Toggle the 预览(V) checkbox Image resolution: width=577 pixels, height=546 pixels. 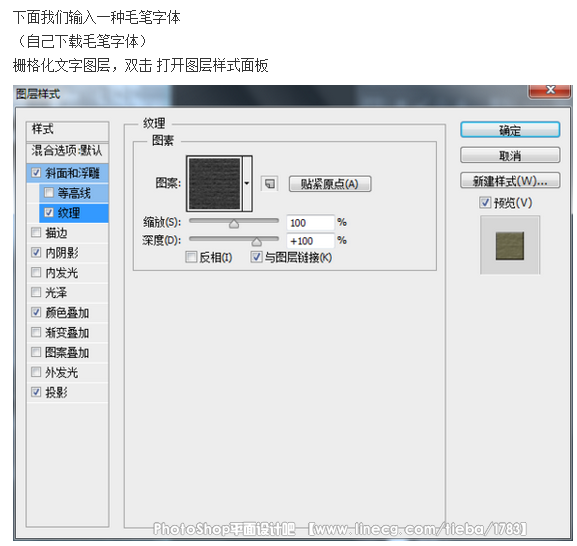tap(485, 202)
